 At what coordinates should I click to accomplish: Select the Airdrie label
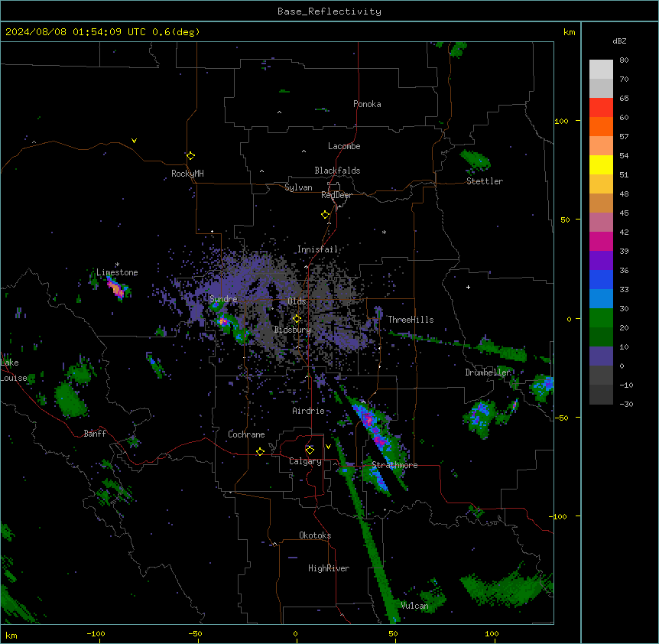coord(309,411)
